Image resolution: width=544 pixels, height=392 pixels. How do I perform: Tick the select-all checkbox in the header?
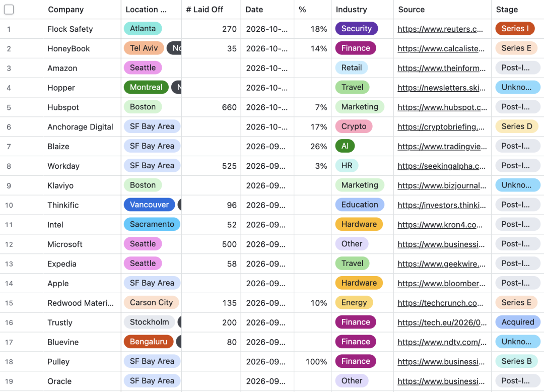point(9,10)
